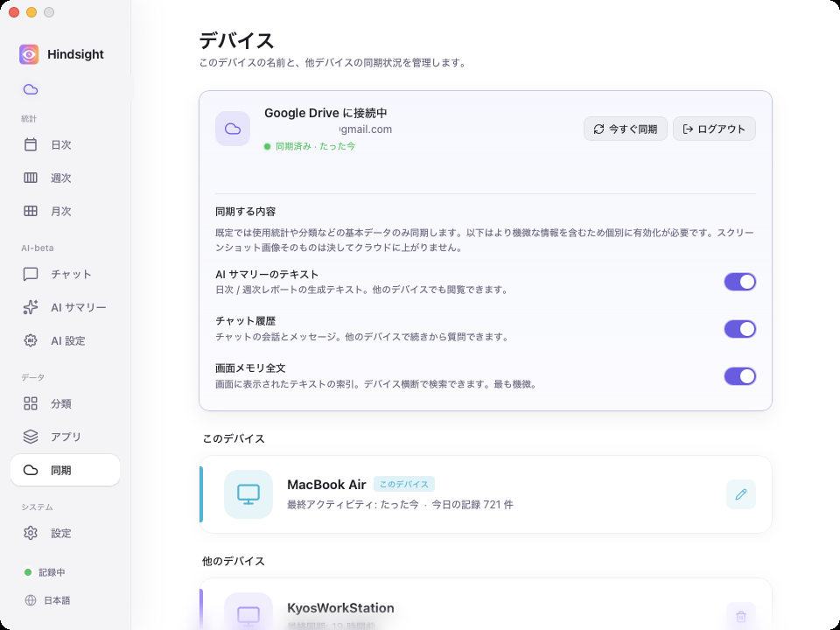Click the trash icon for KyosWorkStation

tap(741, 617)
